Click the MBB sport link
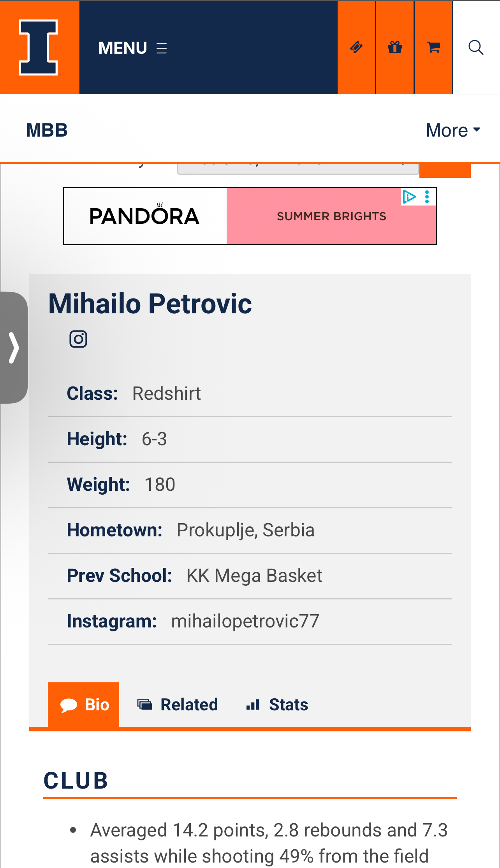The image size is (500, 868). (x=47, y=130)
